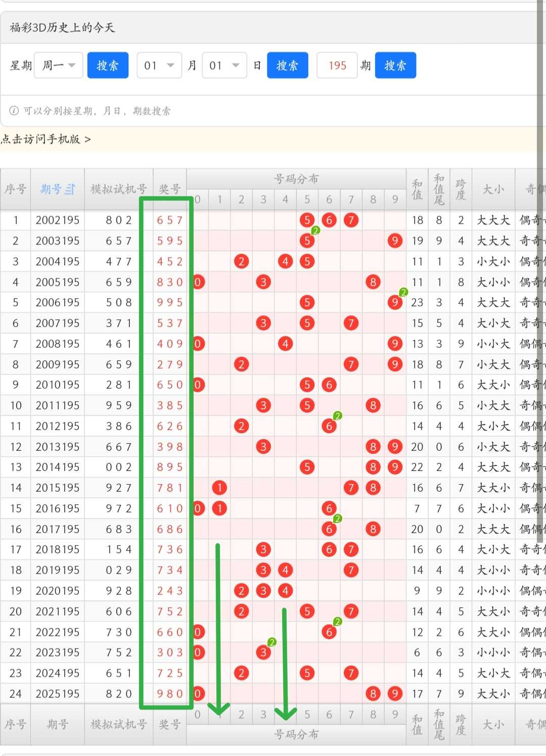Click 搜索 button next to weekday selector
This screenshot has height=756, width=546.
108,65
